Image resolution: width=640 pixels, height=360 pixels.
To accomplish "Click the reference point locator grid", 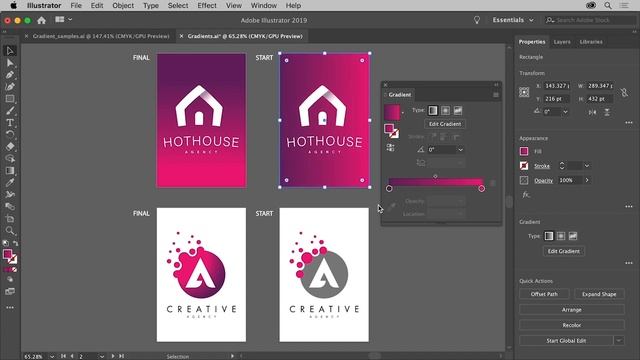I will point(524,92).
